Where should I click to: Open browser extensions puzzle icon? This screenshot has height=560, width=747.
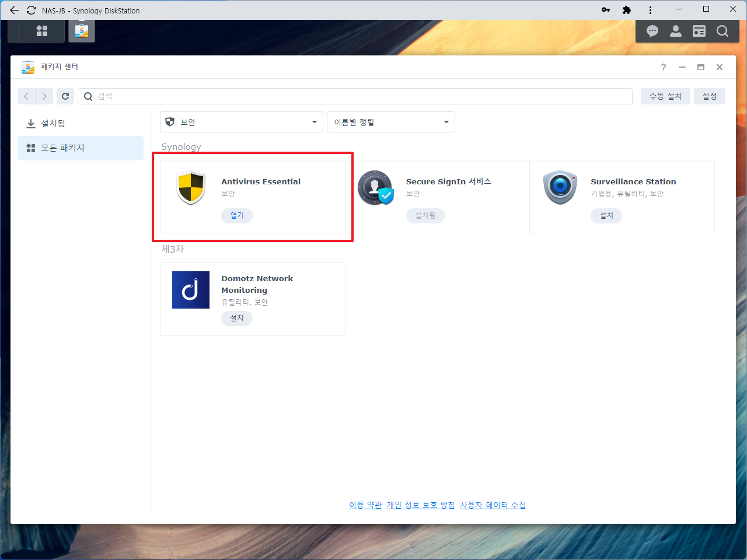coord(627,10)
